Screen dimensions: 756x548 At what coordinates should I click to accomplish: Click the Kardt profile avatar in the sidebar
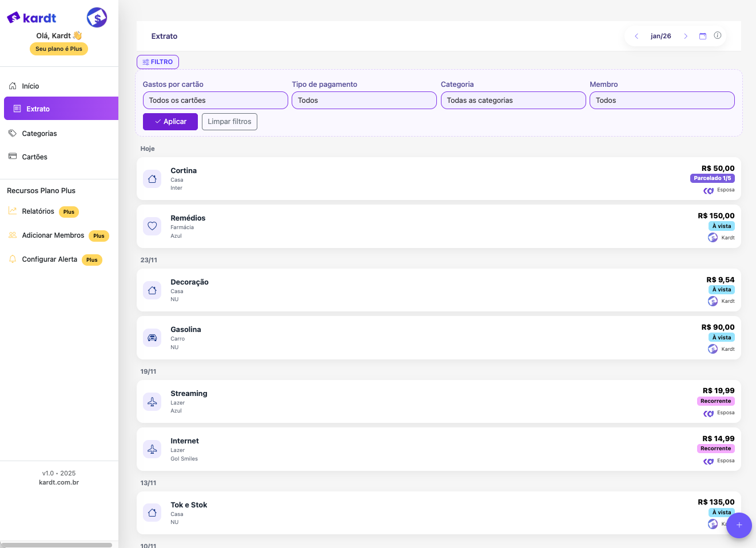(97, 18)
